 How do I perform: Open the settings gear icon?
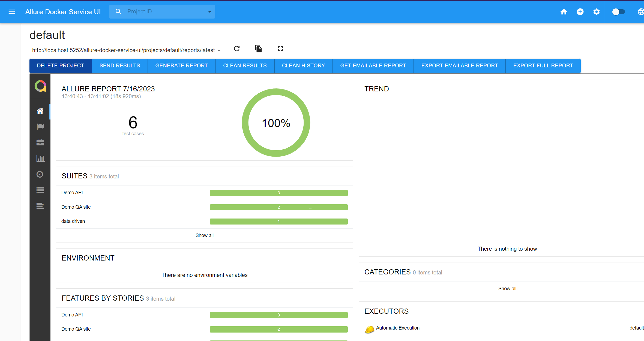pyautogui.click(x=596, y=12)
